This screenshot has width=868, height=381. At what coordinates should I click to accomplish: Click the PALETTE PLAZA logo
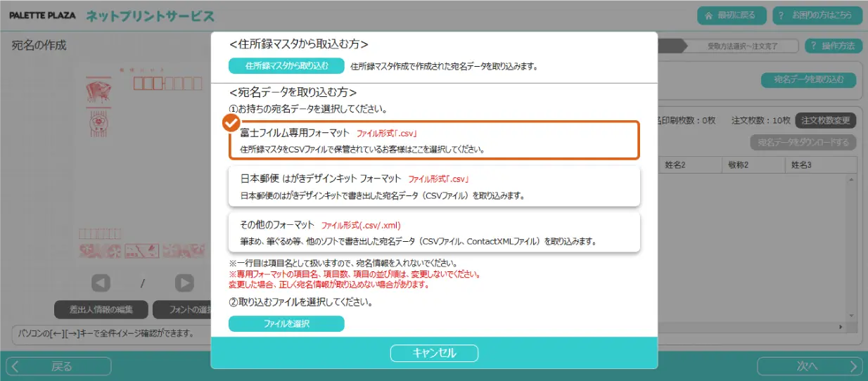point(42,15)
